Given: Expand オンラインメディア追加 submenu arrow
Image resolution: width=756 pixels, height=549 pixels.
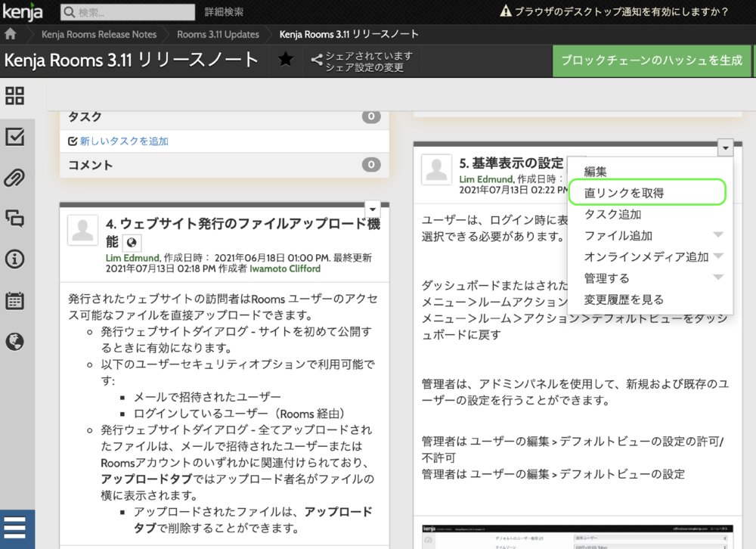Looking at the screenshot, I should coord(718,256).
